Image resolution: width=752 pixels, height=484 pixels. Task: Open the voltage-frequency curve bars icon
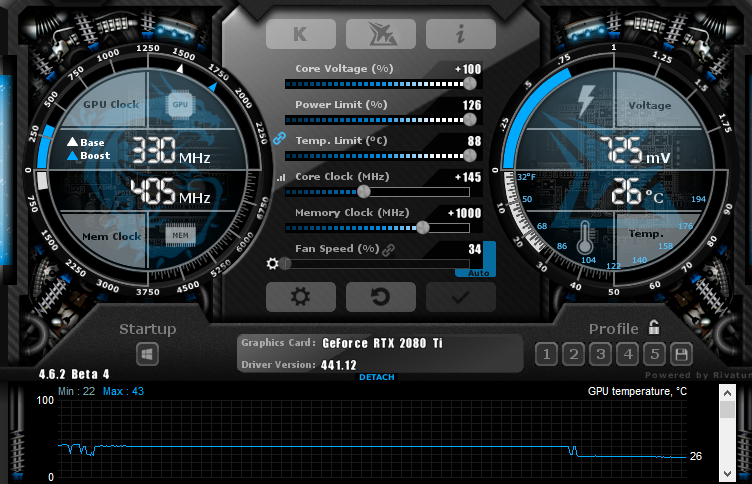click(x=281, y=177)
